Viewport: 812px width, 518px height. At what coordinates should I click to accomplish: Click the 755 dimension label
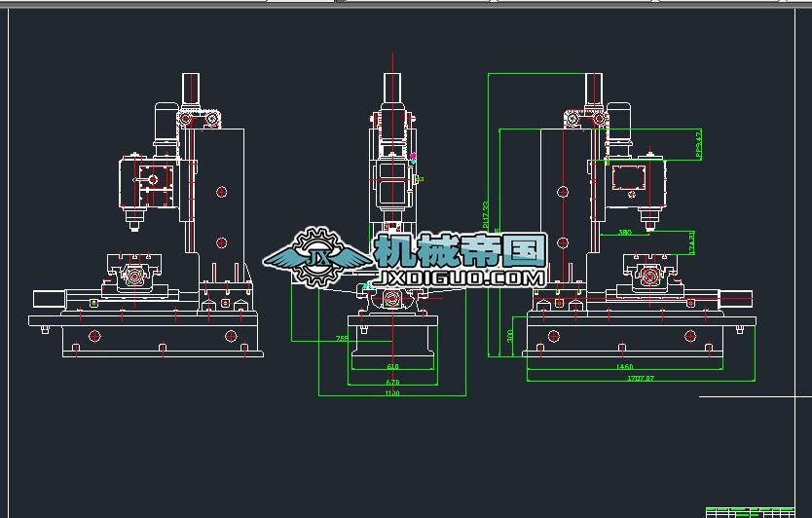point(342,338)
